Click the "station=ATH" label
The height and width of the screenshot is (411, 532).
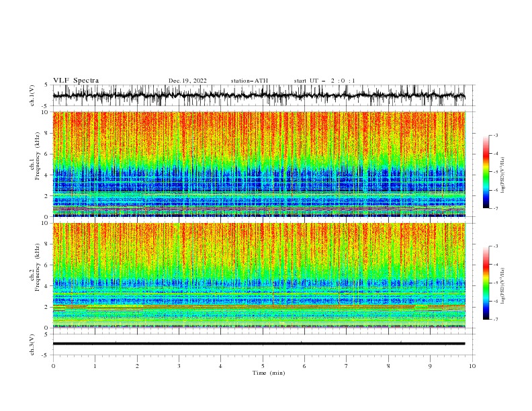(x=249, y=81)
